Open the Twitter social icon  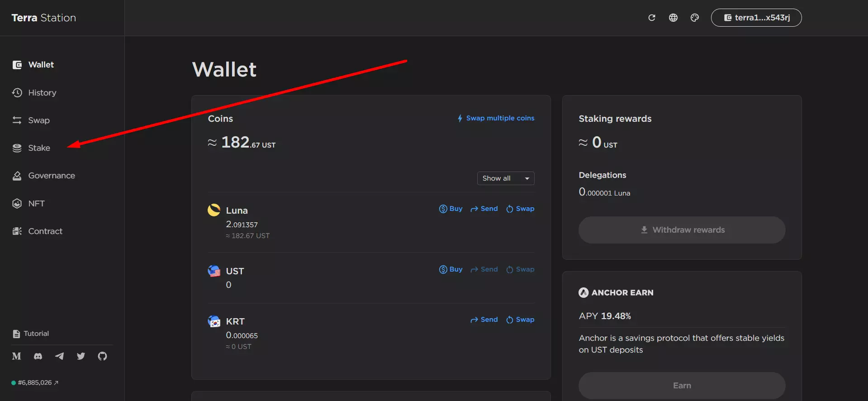point(81,356)
